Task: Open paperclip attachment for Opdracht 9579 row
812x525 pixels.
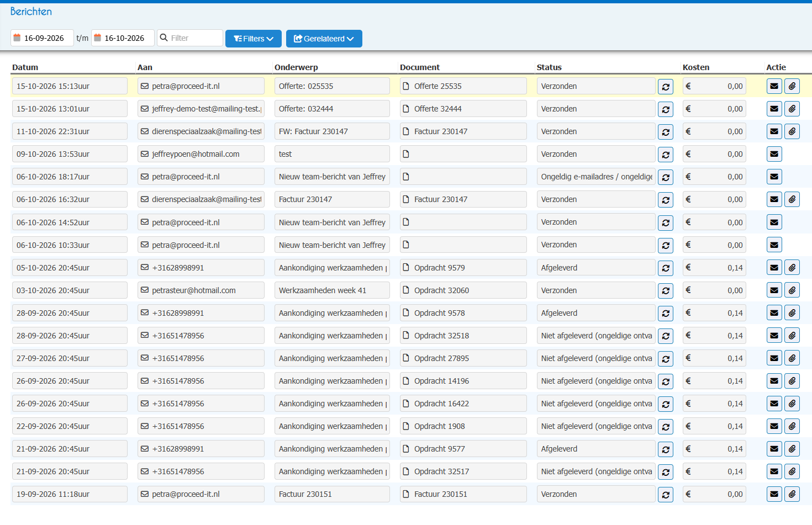Action: coord(792,268)
